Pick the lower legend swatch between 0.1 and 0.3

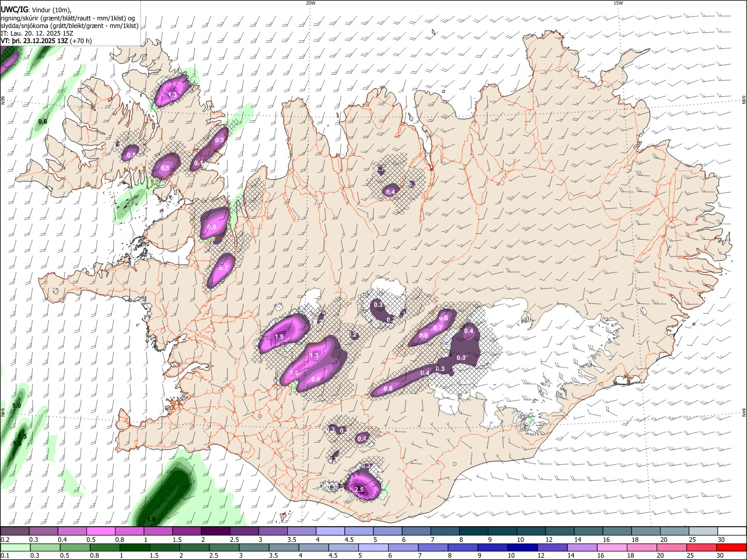15,547
